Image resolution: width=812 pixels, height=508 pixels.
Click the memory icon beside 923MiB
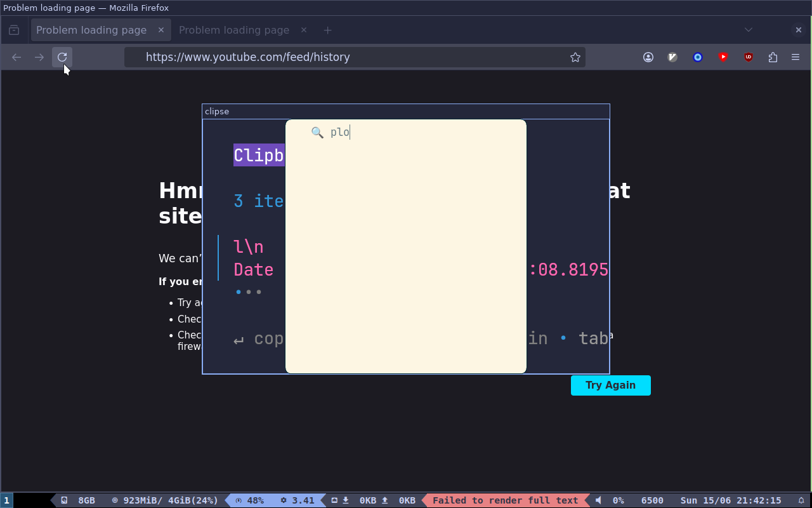tap(115, 500)
